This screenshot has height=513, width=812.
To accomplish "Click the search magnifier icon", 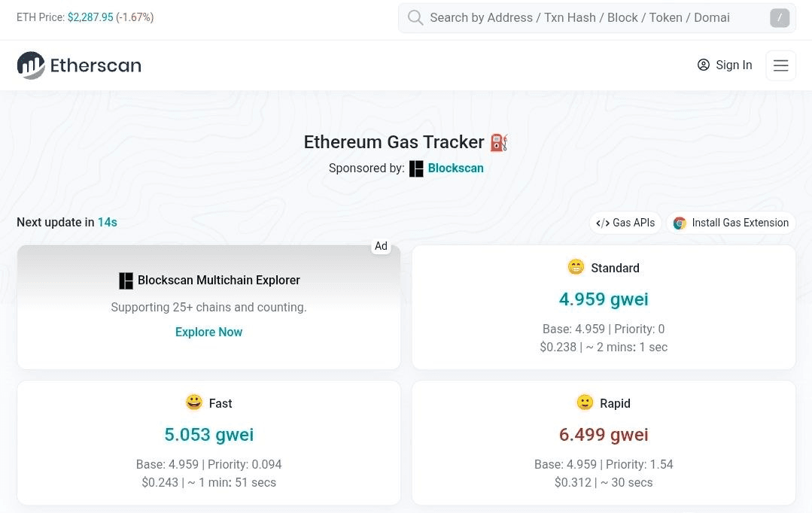I will pos(415,17).
